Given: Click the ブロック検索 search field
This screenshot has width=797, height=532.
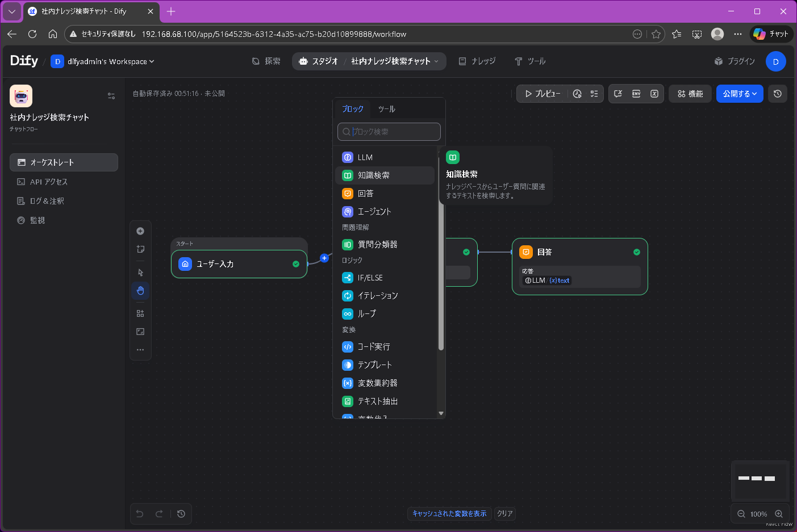Looking at the screenshot, I should click(x=389, y=132).
